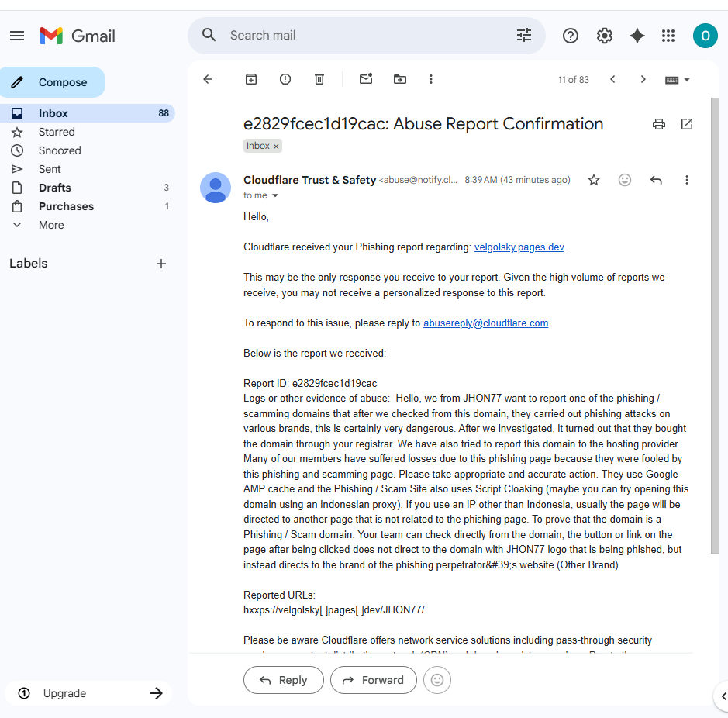Open Settings gear icon
728x718 pixels.
pyautogui.click(x=604, y=36)
